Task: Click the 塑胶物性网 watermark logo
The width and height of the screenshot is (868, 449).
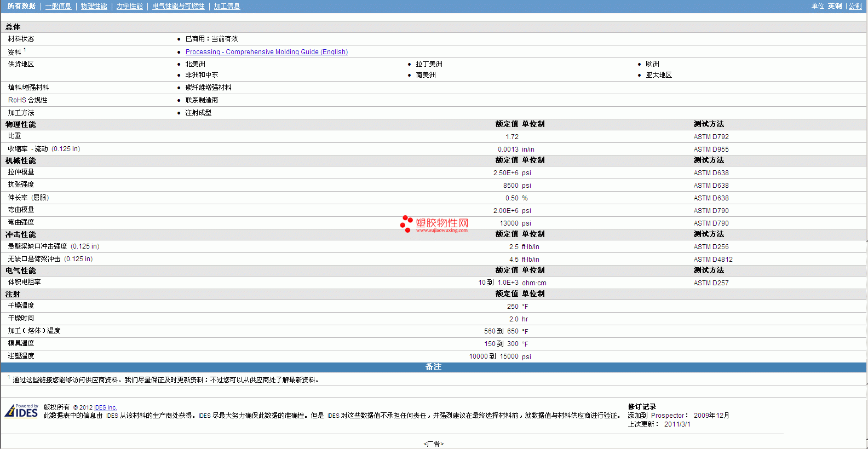Action: click(x=434, y=223)
